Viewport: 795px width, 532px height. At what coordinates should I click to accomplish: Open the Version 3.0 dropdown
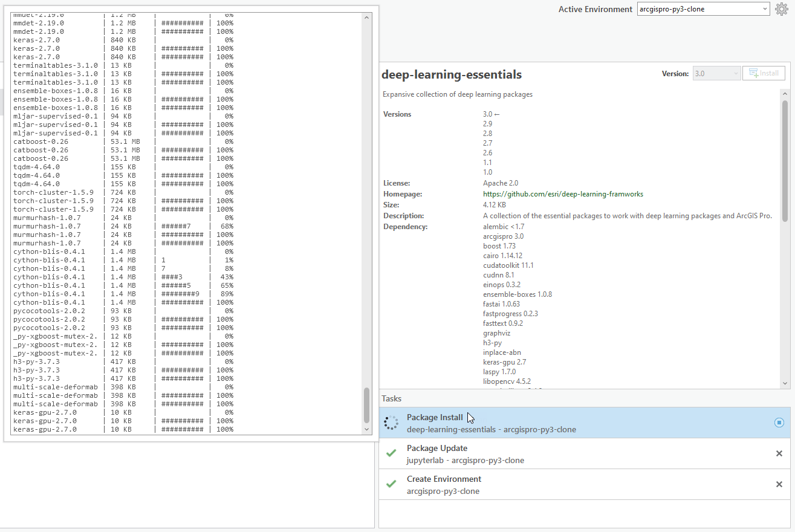tap(716, 73)
